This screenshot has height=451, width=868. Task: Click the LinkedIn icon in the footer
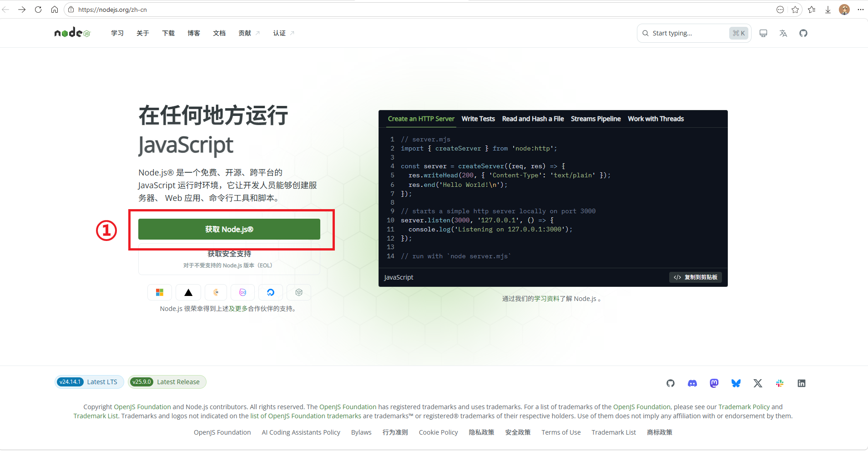click(x=801, y=383)
